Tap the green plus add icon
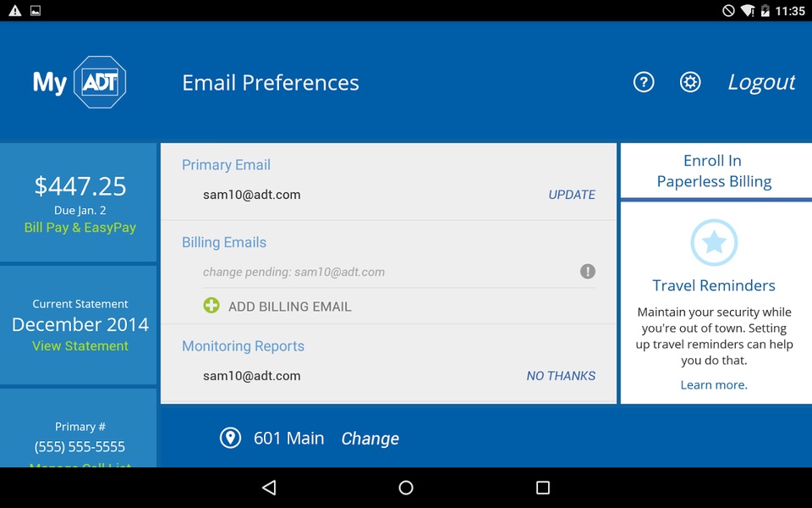 tap(211, 306)
